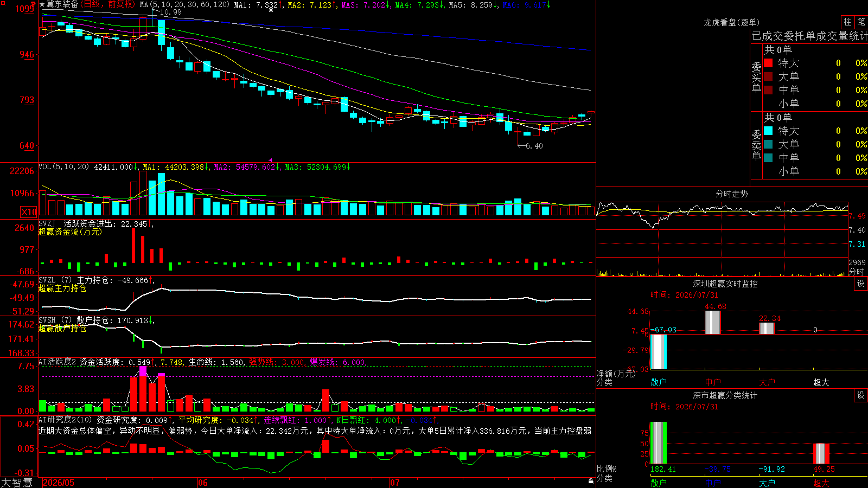Click the teal 中单 sell-order swatch
This screenshot has height=488, width=868.
pos(768,158)
